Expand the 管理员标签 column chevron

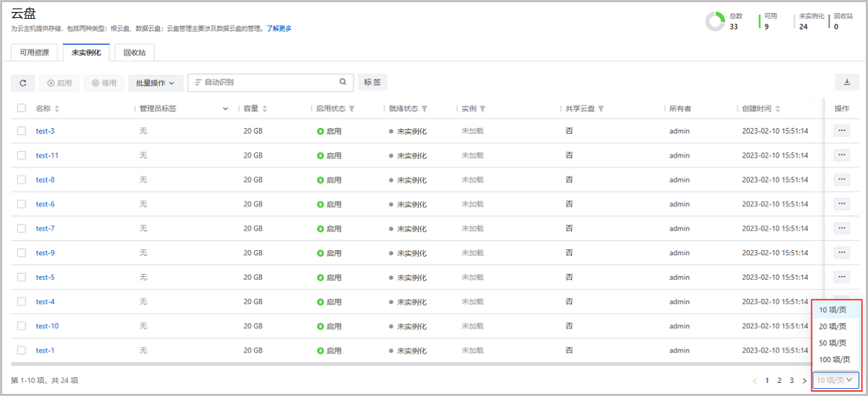click(x=226, y=109)
